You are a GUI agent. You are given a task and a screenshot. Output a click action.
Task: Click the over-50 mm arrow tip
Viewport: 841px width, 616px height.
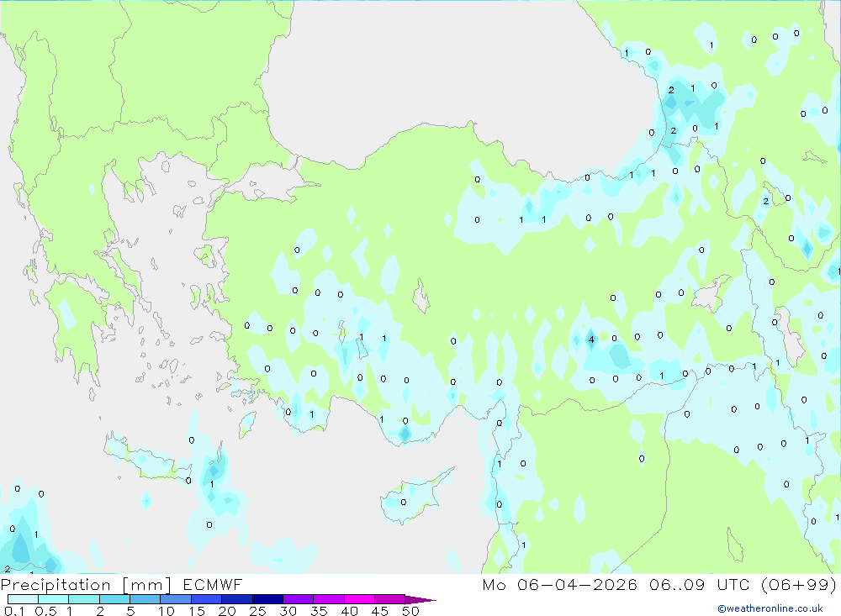click(x=421, y=600)
